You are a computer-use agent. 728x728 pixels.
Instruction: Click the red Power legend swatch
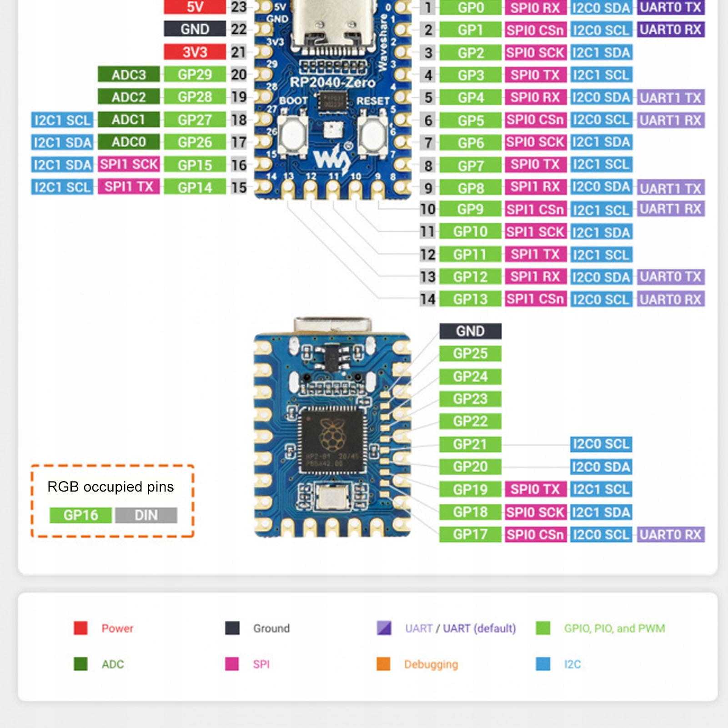(x=80, y=628)
